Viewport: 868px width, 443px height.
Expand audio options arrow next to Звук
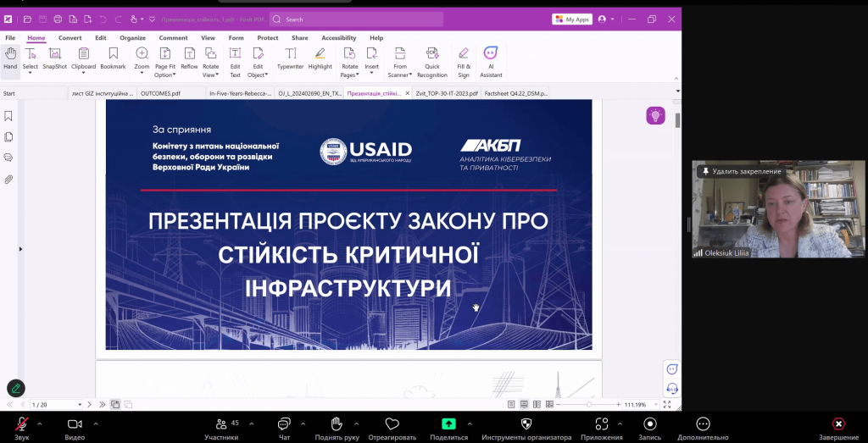42,424
